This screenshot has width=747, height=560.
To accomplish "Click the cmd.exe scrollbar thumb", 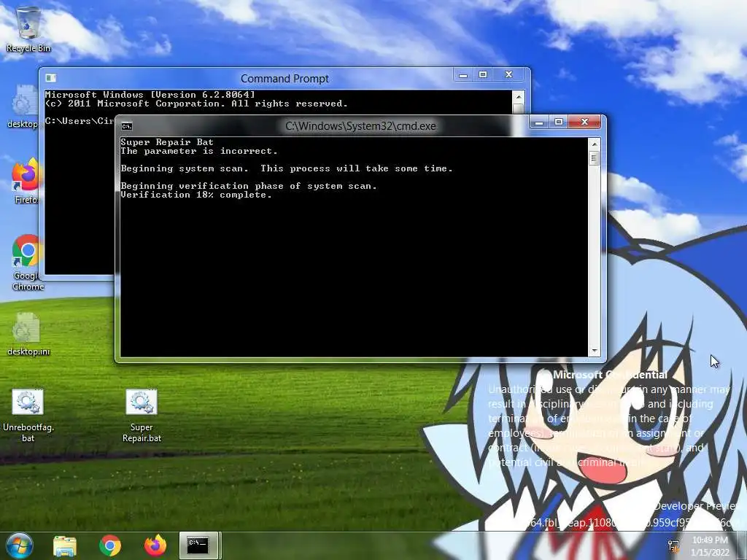I will click(594, 158).
